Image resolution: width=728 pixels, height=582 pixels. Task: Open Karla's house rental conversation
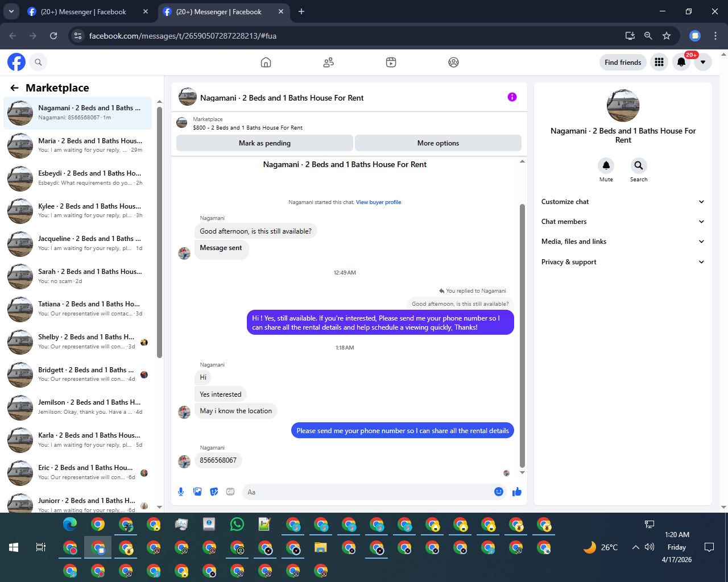pos(78,440)
